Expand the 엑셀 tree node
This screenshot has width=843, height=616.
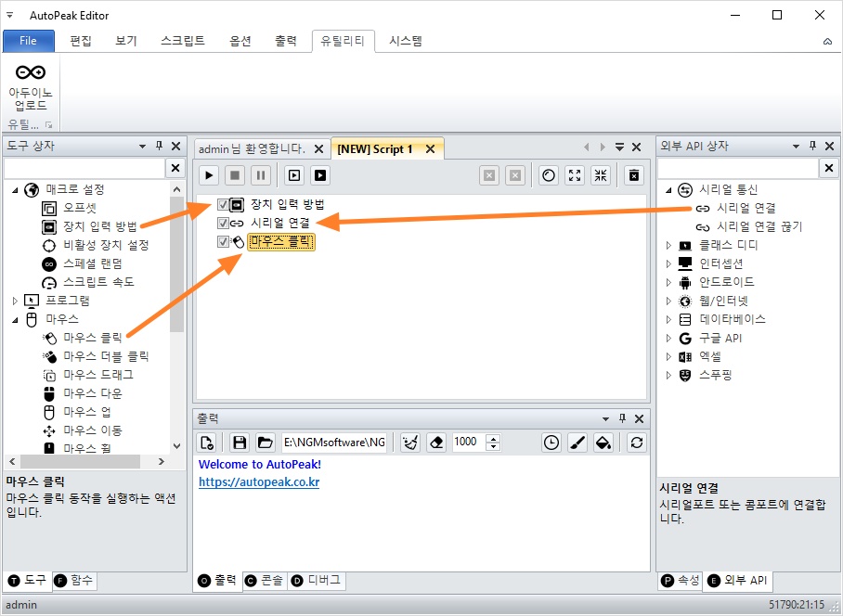tap(668, 356)
